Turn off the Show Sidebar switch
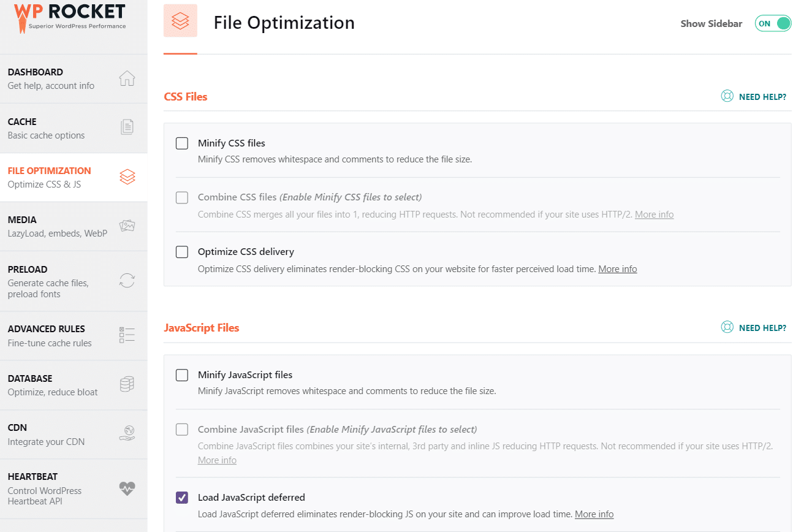Image resolution: width=793 pixels, height=532 pixels. (x=773, y=23)
